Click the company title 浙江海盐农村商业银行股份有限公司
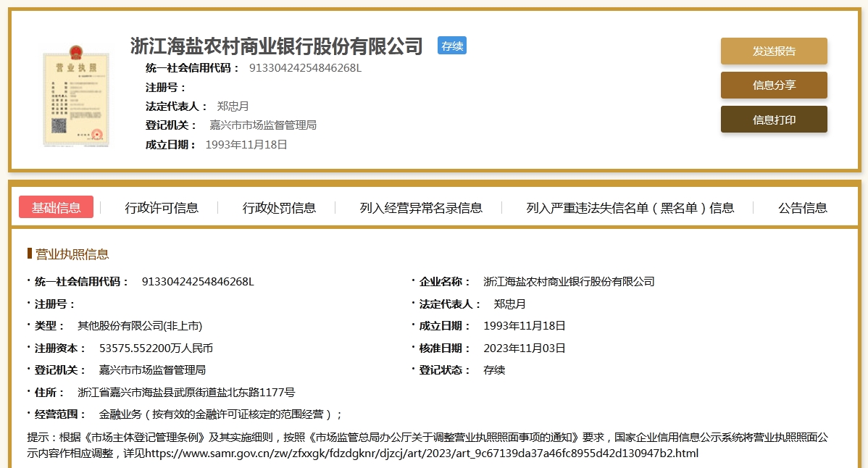This screenshot has width=868, height=468. pos(276,46)
